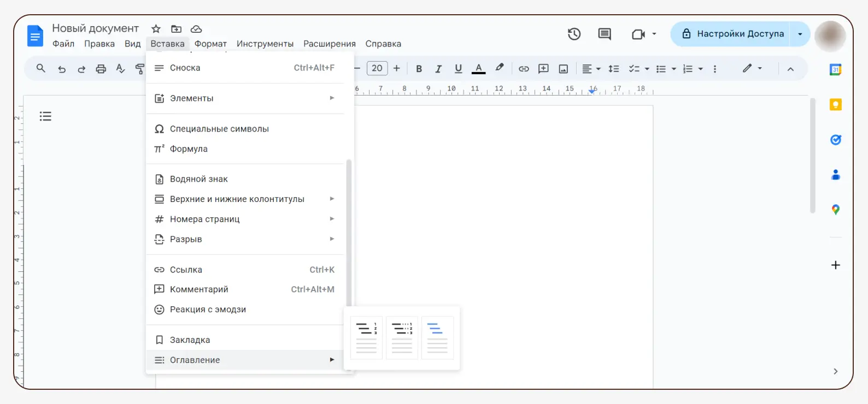Open the Инструменты menu
This screenshot has height=404, width=868.
pos(265,44)
